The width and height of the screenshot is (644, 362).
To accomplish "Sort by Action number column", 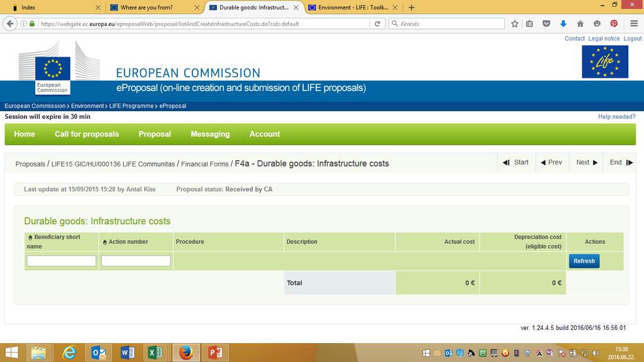I will (125, 242).
